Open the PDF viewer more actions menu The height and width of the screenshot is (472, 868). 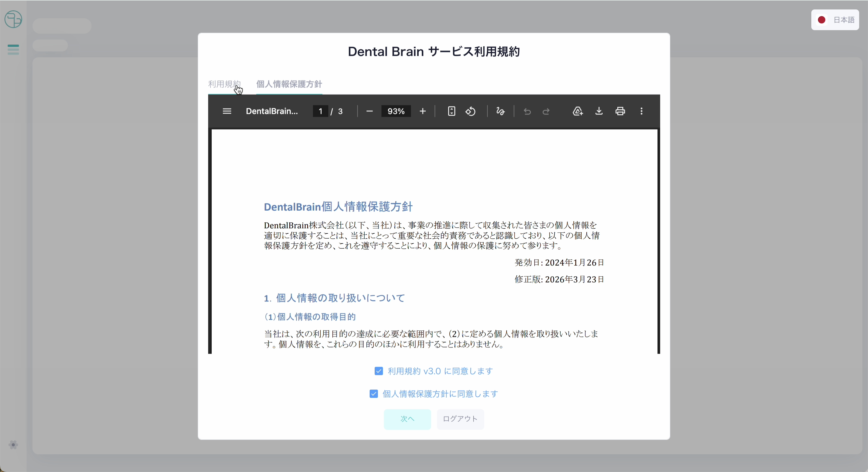coord(641,111)
